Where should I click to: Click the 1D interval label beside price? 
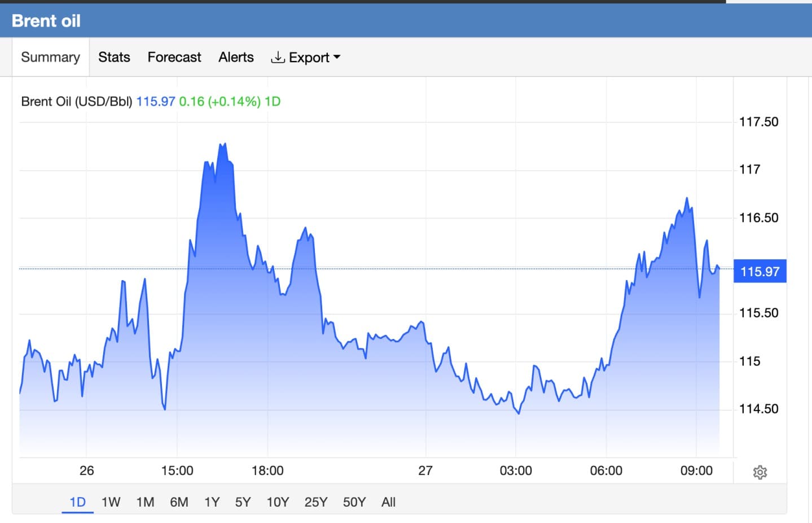tap(273, 102)
